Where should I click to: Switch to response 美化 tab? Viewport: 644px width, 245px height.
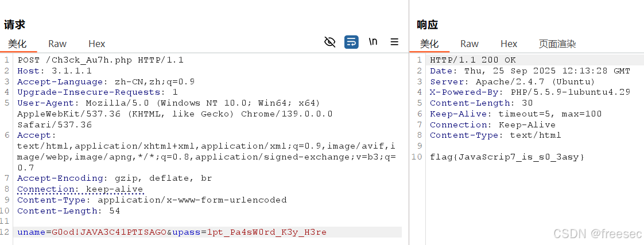429,44
